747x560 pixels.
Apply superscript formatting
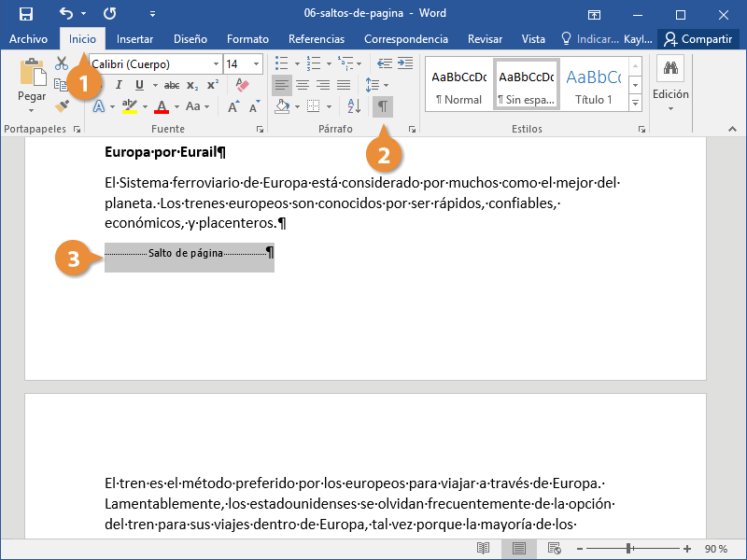(x=213, y=85)
